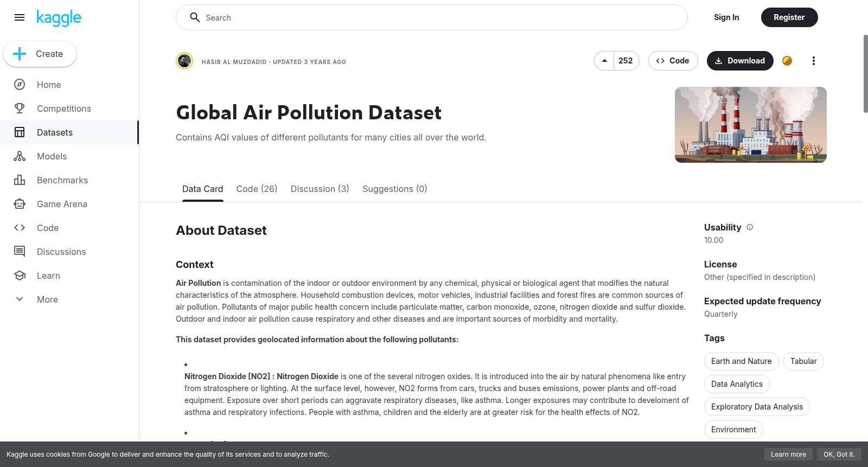Click into the Search field
868x467 pixels.
click(x=432, y=17)
